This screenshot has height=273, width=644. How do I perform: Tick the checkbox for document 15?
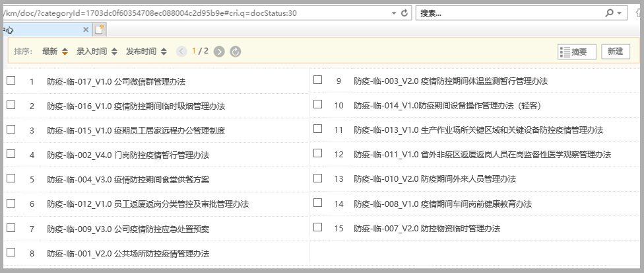click(318, 227)
